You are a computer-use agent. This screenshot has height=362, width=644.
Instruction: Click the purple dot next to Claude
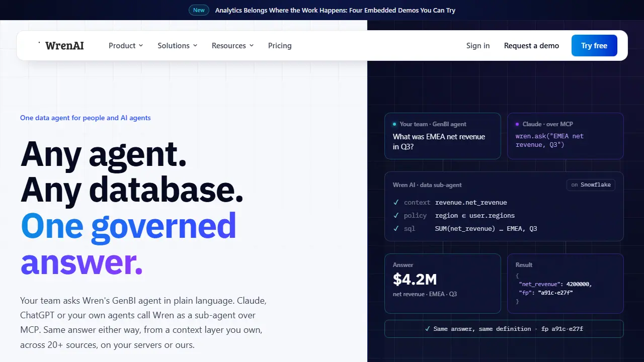(x=517, y=124)
